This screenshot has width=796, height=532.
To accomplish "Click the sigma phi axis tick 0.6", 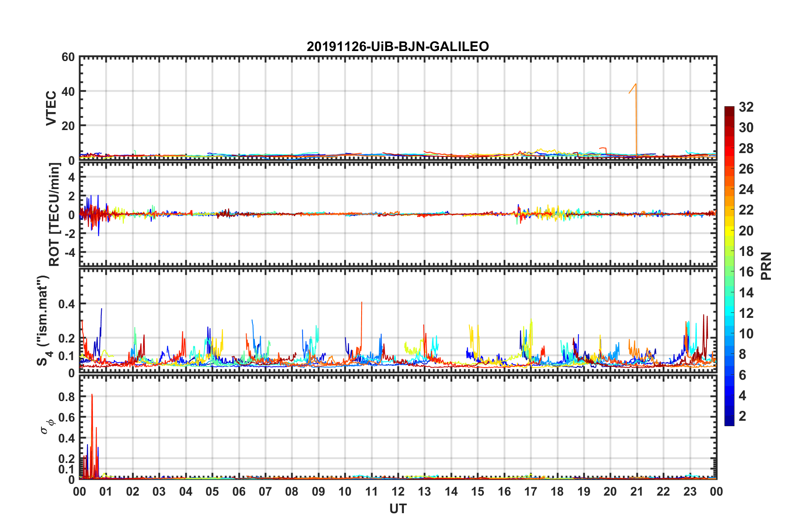I will pos(67,417).
